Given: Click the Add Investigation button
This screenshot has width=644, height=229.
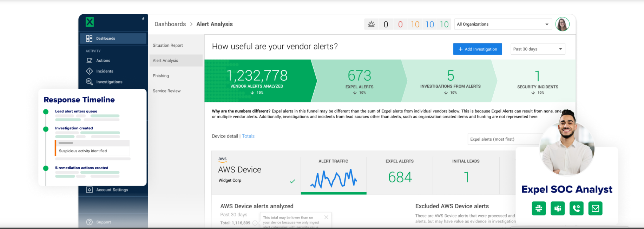Looking at the screenshot, I should [478, 49].
